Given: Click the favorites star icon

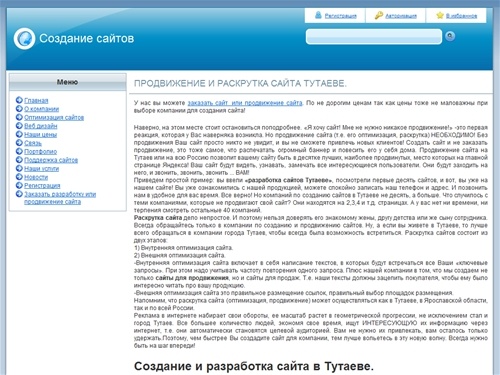Looking at the screenshot, I should [440, 15].
